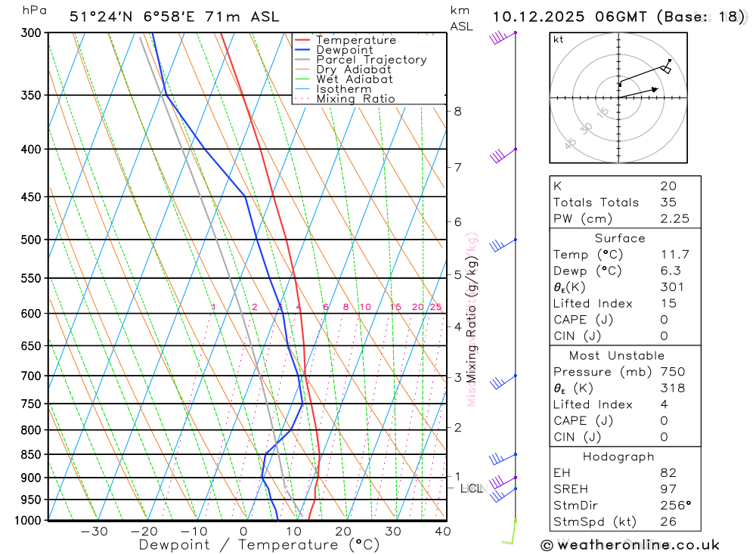Click the green surface wind barb near 1000 hPa
Viewport: 756px width, 554px height.
pyautogui.click(x=509, y=532)
